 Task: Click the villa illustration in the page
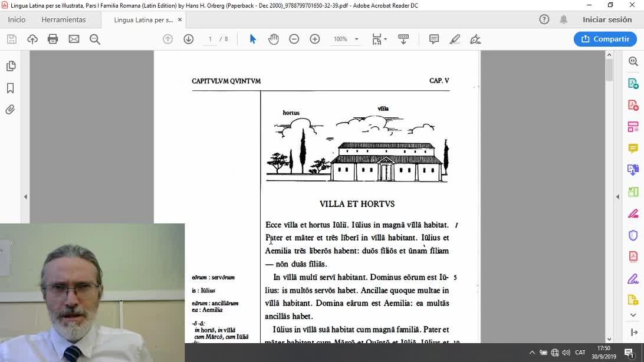point(357,144)
